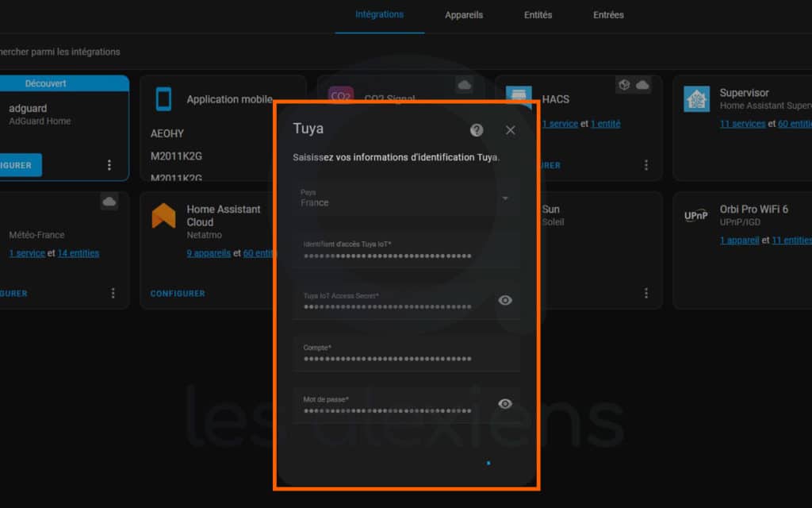Select the Compte input field
Screen dimensions: 812x508
pyautogui.click(x=407, y=353)
